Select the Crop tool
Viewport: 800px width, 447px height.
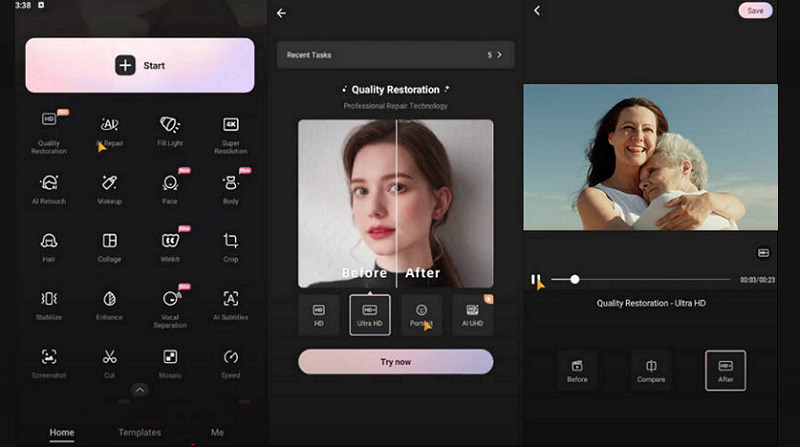click(230, 246)
